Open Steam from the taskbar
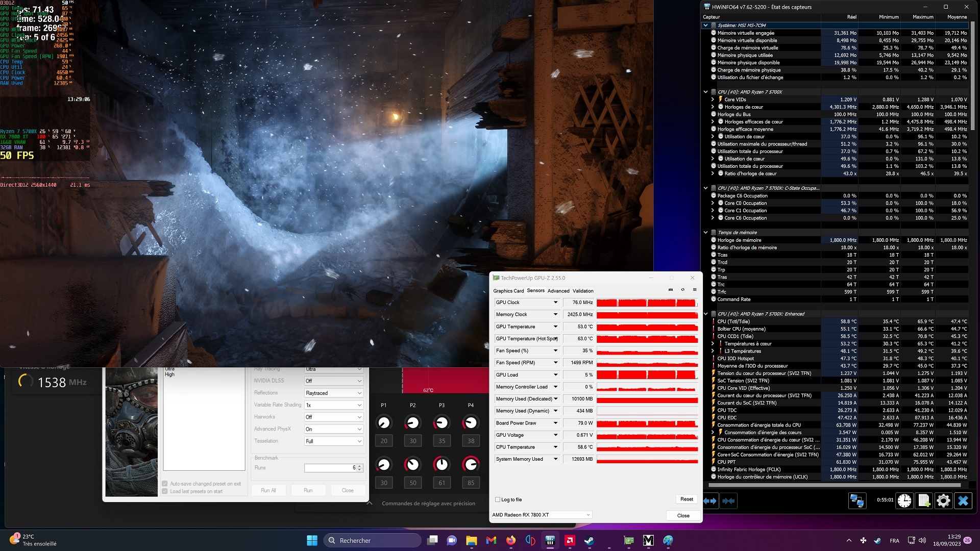Viewport: 980px width, 551px height. click(590, 540)
